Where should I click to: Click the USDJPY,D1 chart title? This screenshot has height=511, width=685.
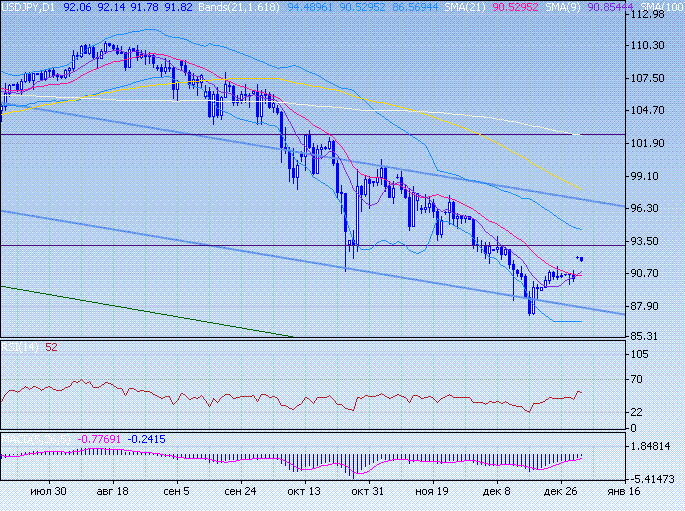pos(28,6)
